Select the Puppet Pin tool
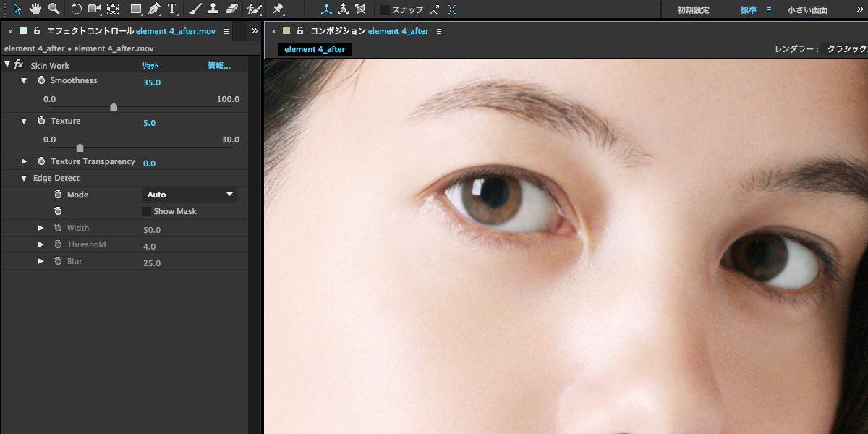868x434 pixels. pyautogui.click(x=278, y=9)
